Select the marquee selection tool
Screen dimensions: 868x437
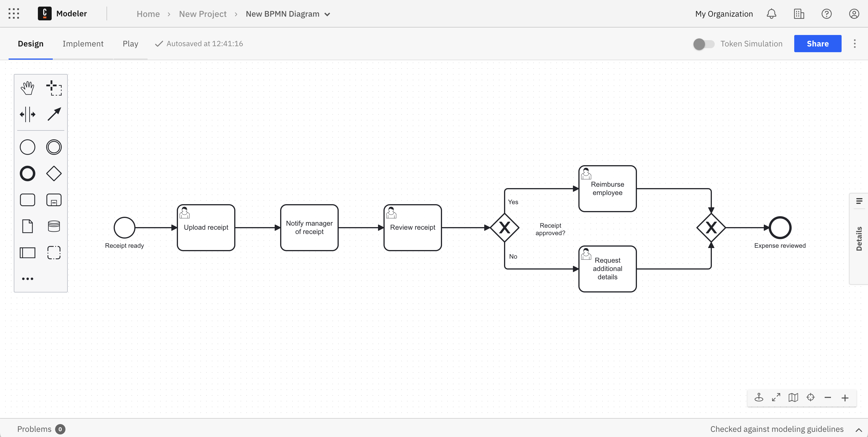54,88
